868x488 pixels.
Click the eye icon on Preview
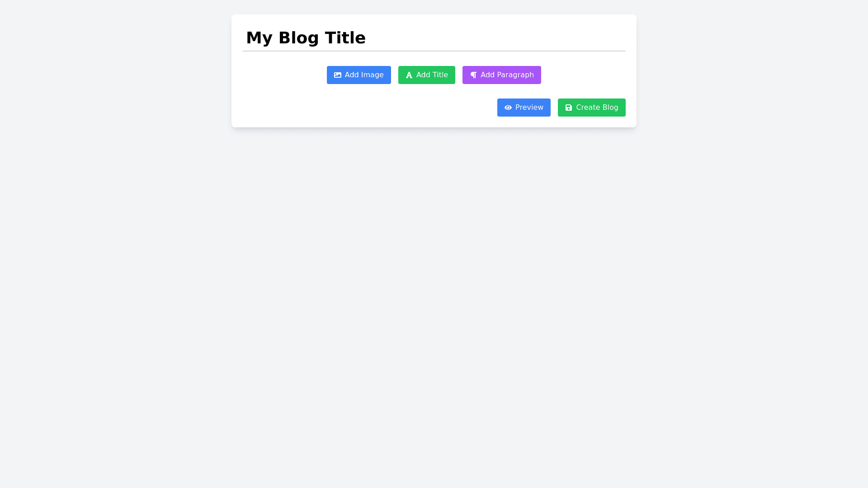[508, 108]
